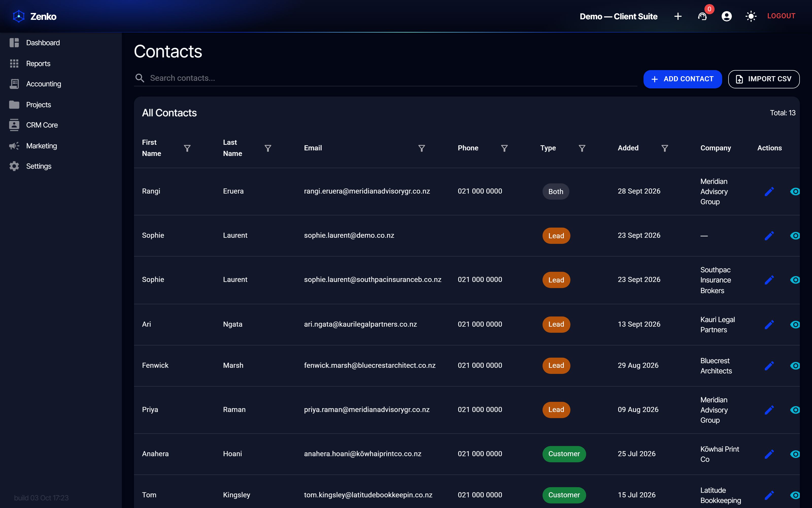Open the Last Name column filter
Image resolution: width=812 pixels, height=508 pixels.
[268, 148]
